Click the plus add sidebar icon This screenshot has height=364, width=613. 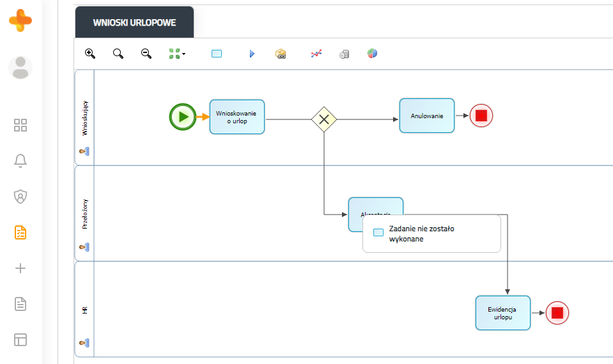[x=20, y=268]
